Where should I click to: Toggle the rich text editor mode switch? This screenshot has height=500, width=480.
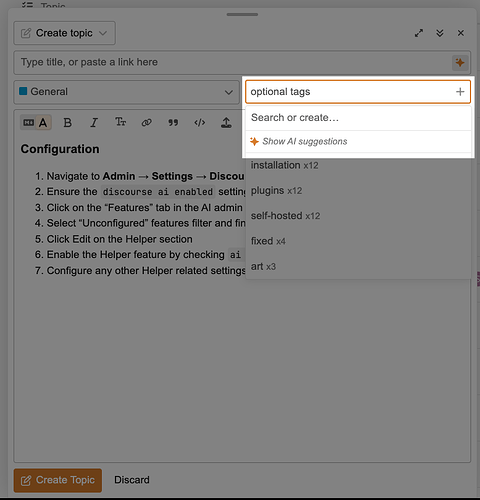[x=36, y=123]
